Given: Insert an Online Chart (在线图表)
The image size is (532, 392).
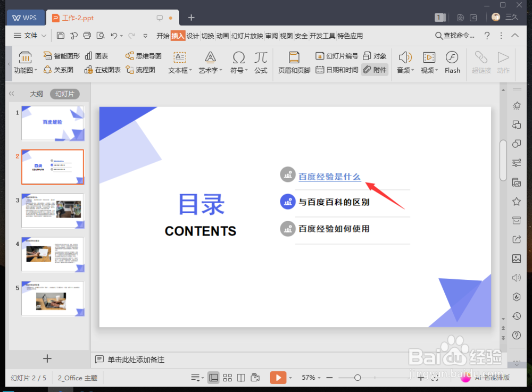Looking at the screenshot, I should pos(103,70).
